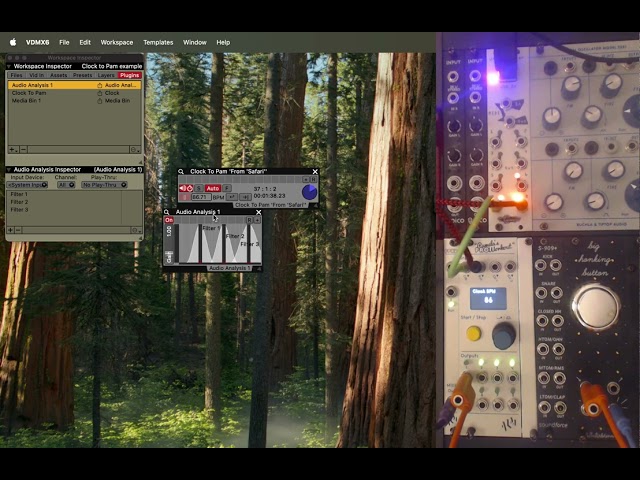
Task: Click the clock time readout 00:01:38.23
Action: (x=269, y=196)
